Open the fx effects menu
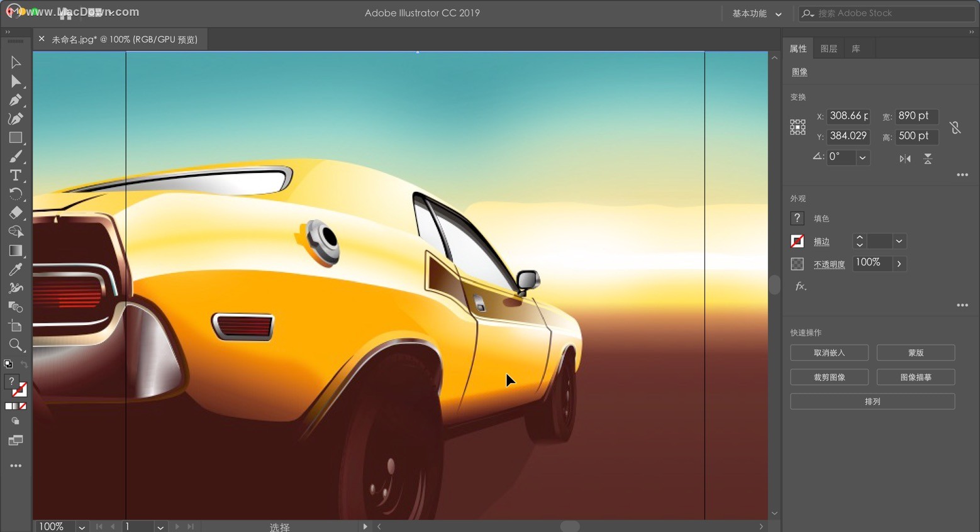The image size is (980, 532). click(x=800, y=286)
